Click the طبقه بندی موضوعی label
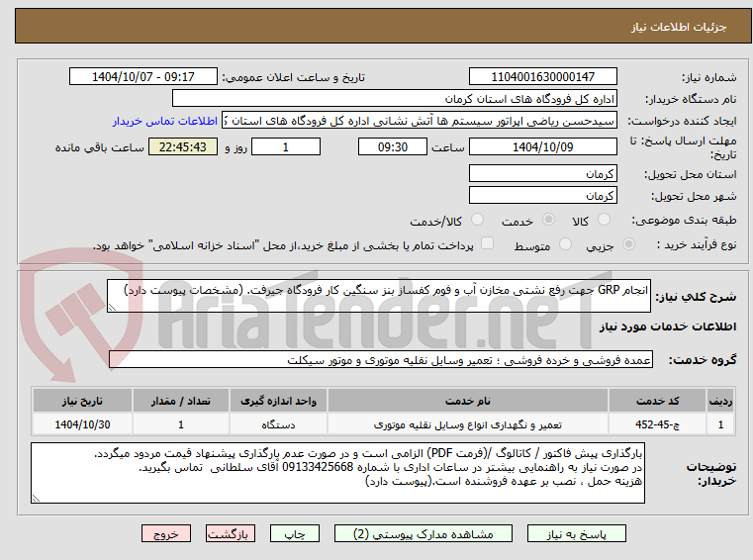This screenshot has height=560, width=753. (684, 220)
